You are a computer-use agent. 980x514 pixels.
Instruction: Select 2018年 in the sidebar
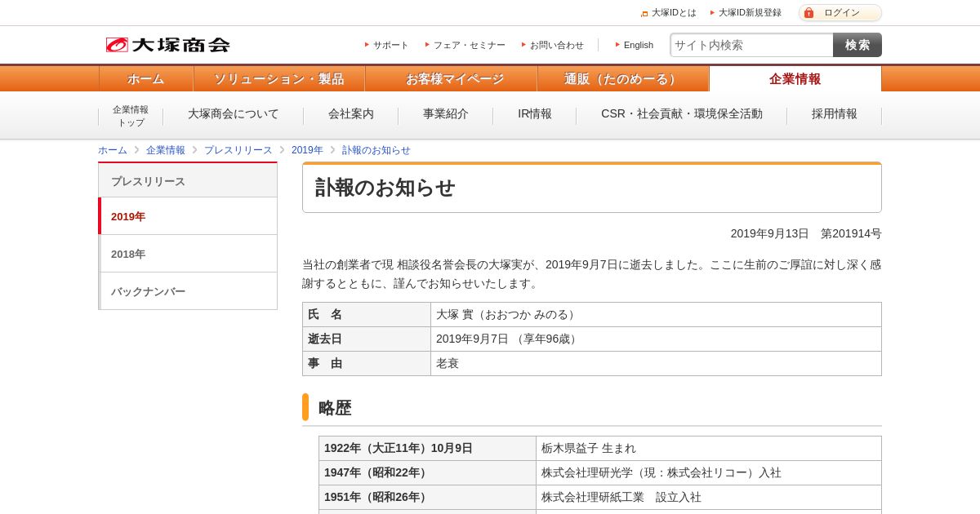point(188,254)
